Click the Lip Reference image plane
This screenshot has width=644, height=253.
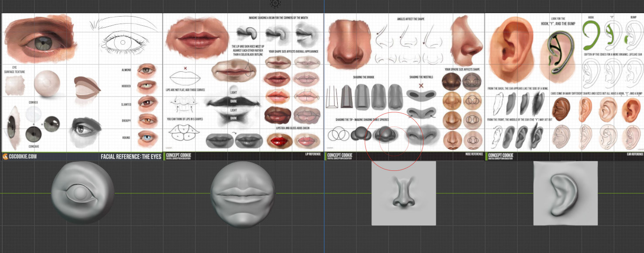243,87
